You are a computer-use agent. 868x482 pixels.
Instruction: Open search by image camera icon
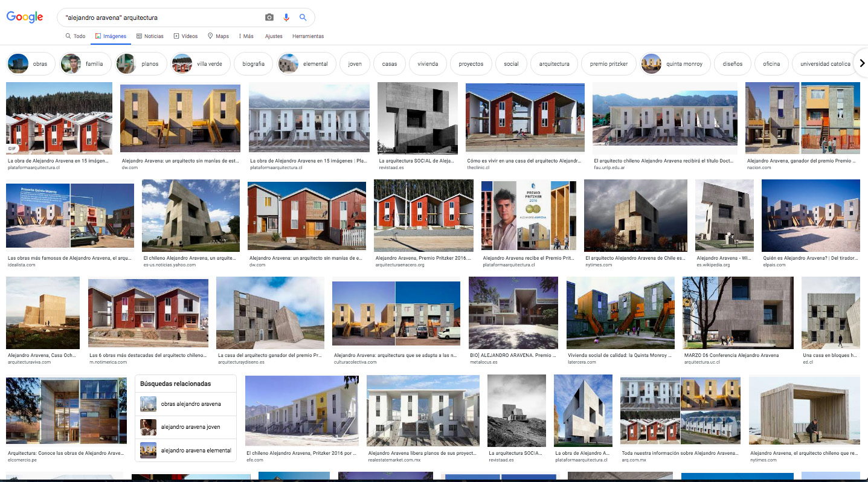tap(269, 18)
